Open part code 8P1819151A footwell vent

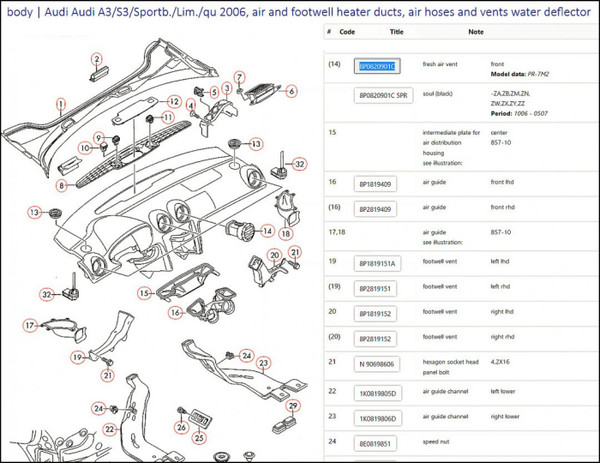pyautogui.click(x=378, y=264)
